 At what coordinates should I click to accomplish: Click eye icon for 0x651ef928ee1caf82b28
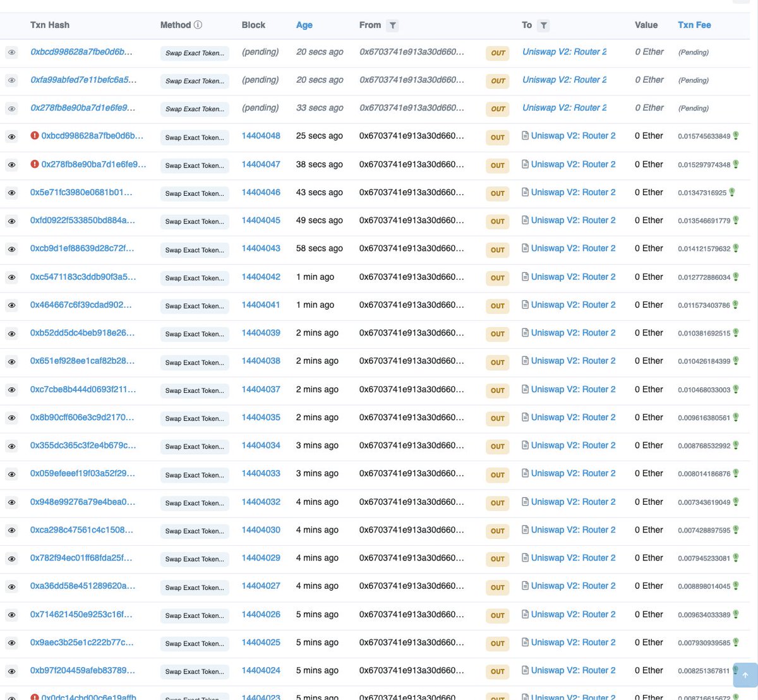click(11, 361)
